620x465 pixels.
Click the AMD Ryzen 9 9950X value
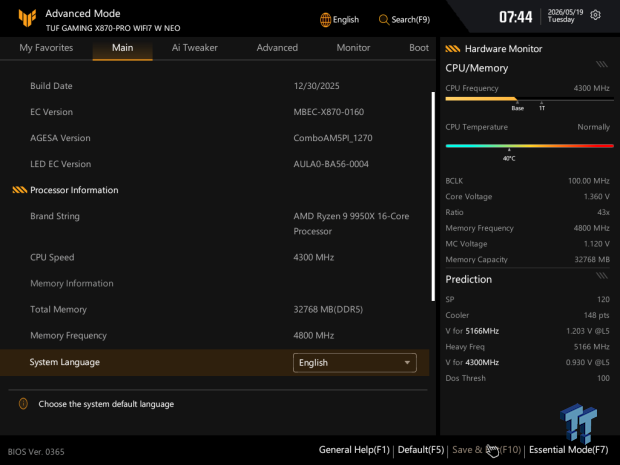(351, 224)
